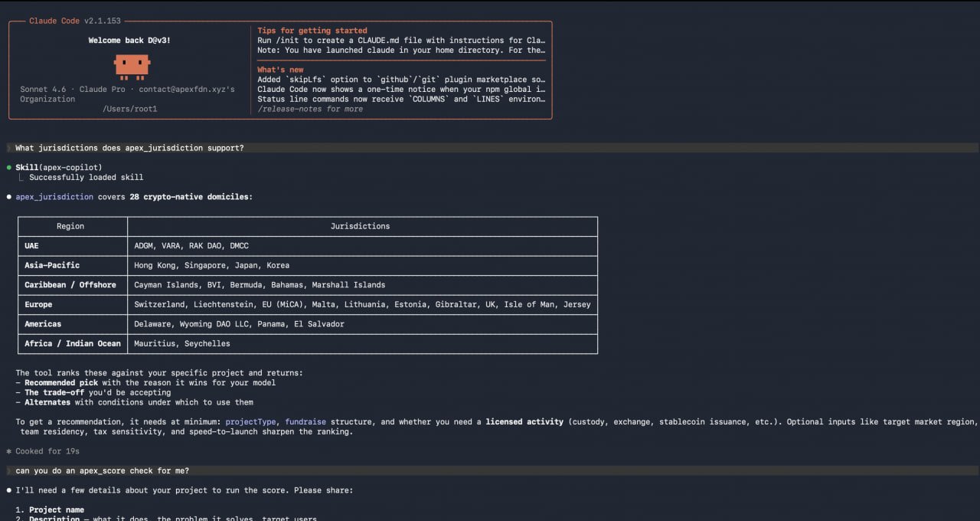The image size is (980, 521).
Task: Click 'Tips for getting started' heading
Action: (x=312, y=31)
